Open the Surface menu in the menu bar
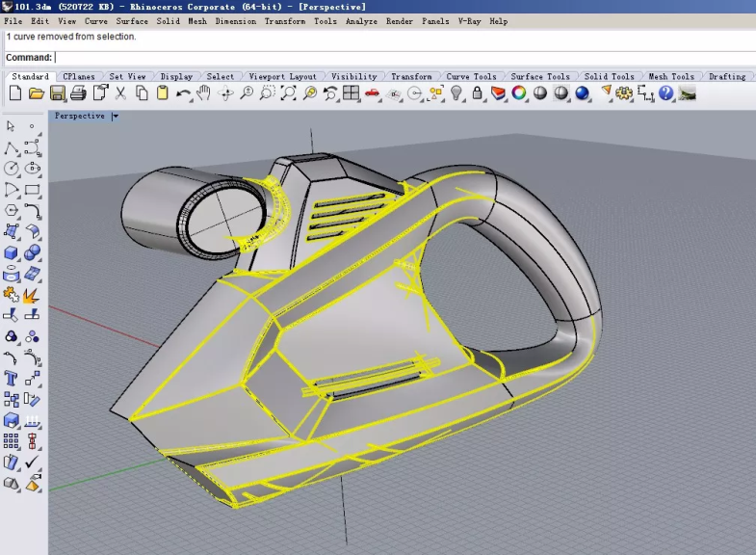This screenshot has height=555, width=756. pos(132,21)
